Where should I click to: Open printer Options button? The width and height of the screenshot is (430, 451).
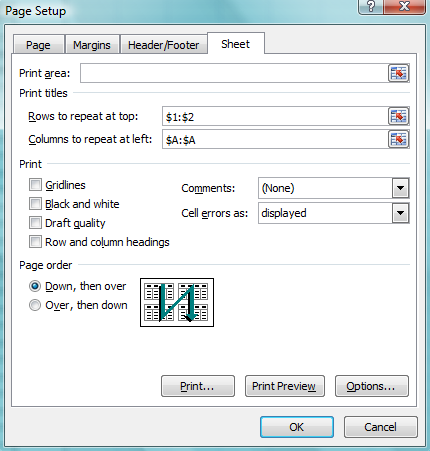click(372, 386)
